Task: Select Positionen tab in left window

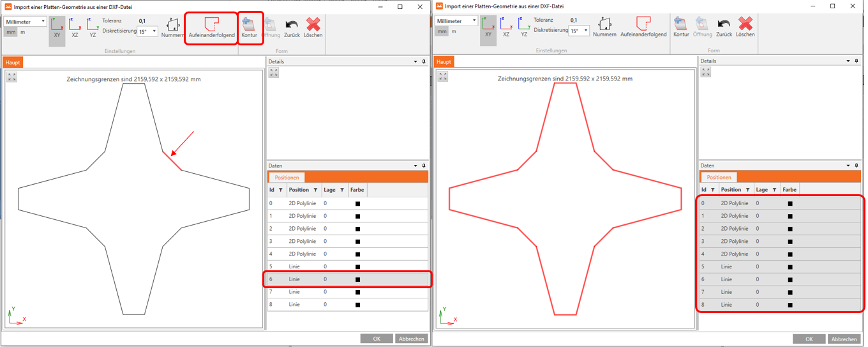Action: pos(287,178)
